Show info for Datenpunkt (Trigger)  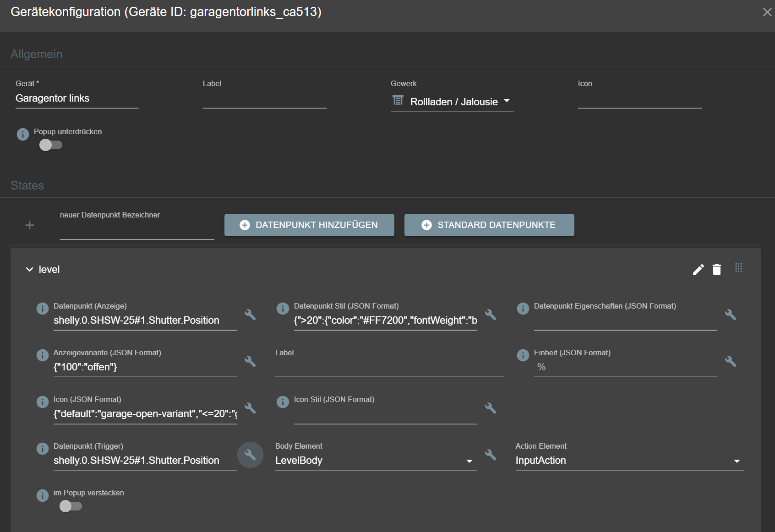click(43, 449)
